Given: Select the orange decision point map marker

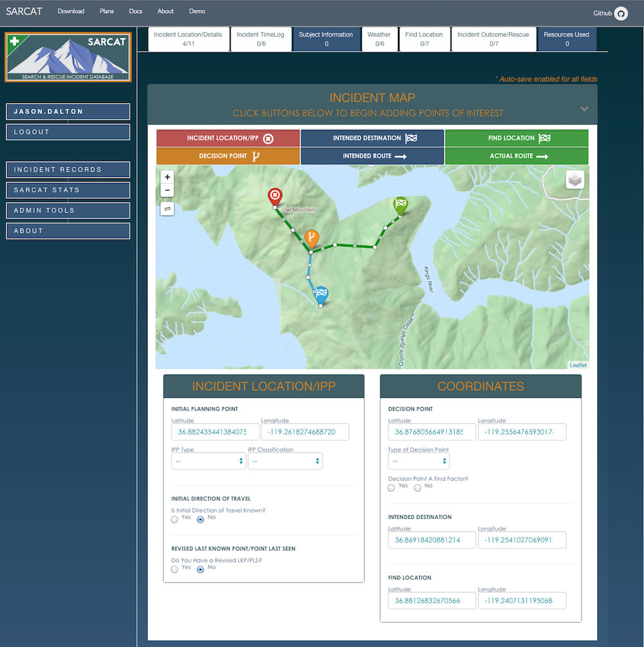Looking at the screenshot, I should [x=312, y=239].
